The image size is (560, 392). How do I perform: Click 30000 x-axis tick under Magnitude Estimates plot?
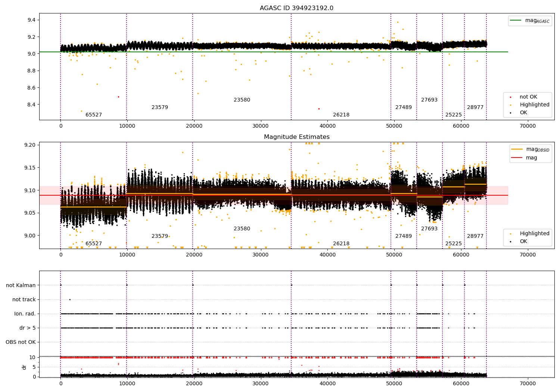261,255
